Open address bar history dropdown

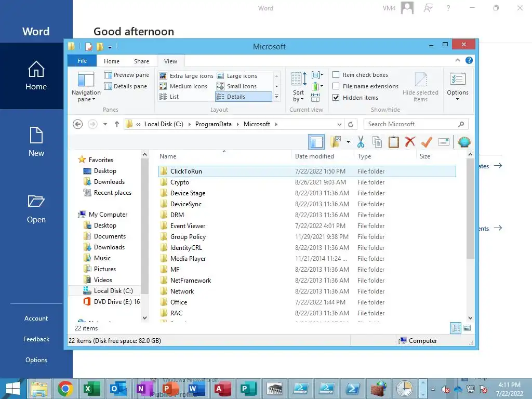(339, 125)
